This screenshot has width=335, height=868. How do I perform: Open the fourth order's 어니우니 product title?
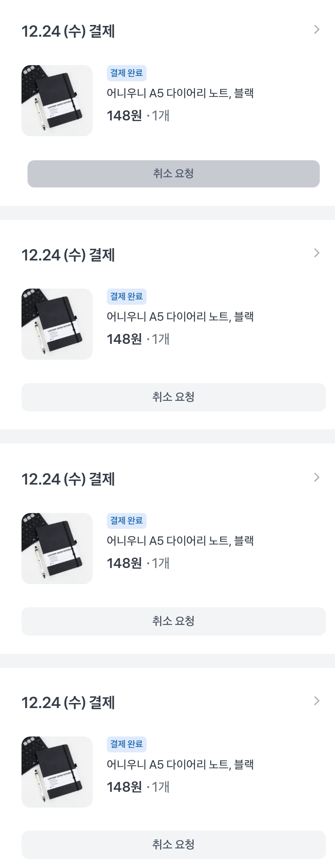click(180, 764)
